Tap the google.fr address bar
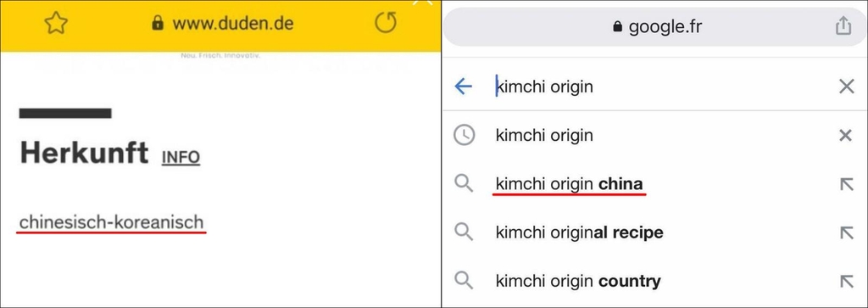Screen dimensions: 868x308 [x=655, y=26]
